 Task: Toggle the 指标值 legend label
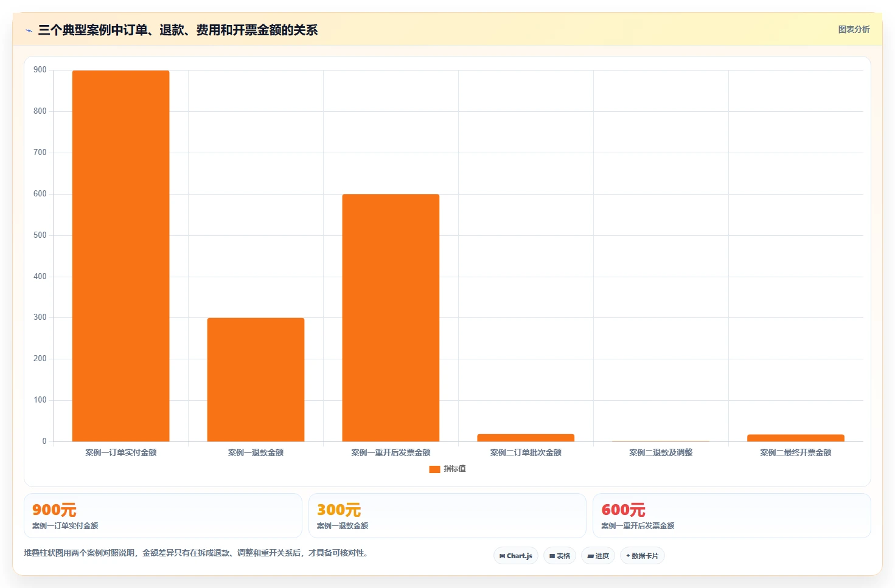(454, 469)
